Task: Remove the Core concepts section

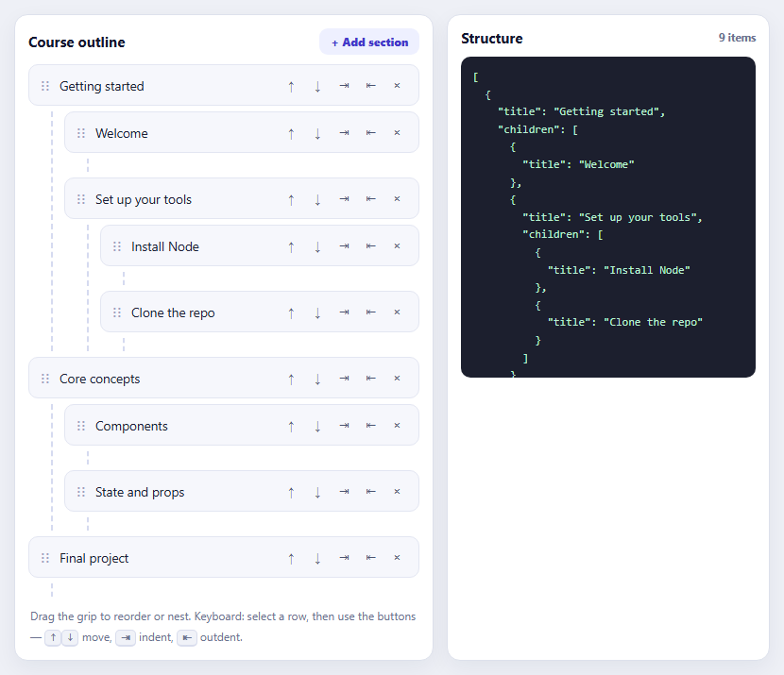Action: (397, 379)
